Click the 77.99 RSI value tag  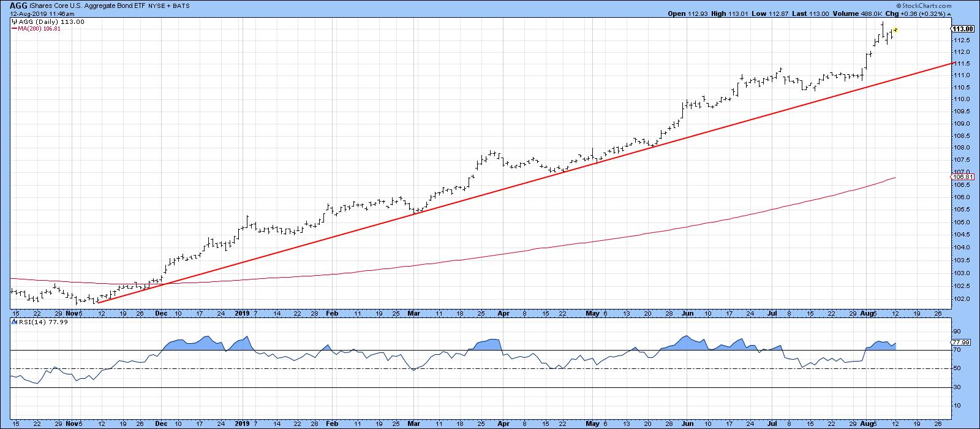coord(962,342)
